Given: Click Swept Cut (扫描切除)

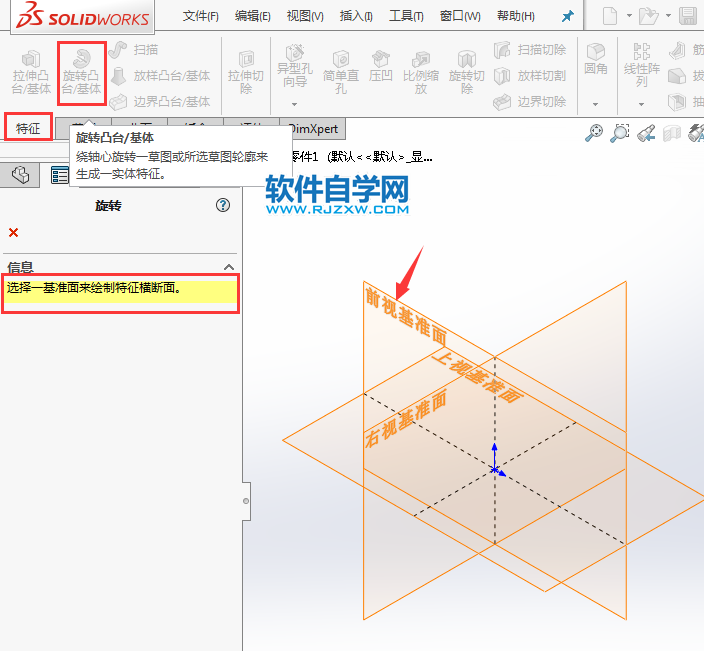Looking at the screenshot, I should pyautogui.click(x=530, y=50).
